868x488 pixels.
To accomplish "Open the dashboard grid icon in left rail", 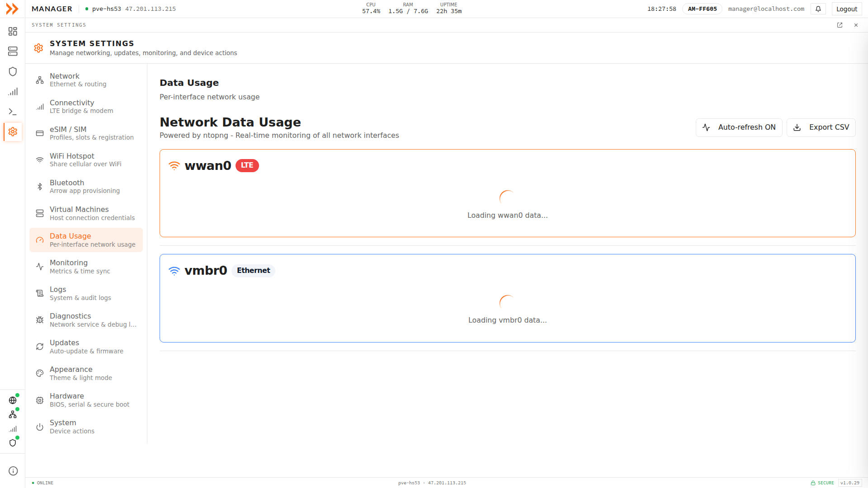I will coord(13,31).
